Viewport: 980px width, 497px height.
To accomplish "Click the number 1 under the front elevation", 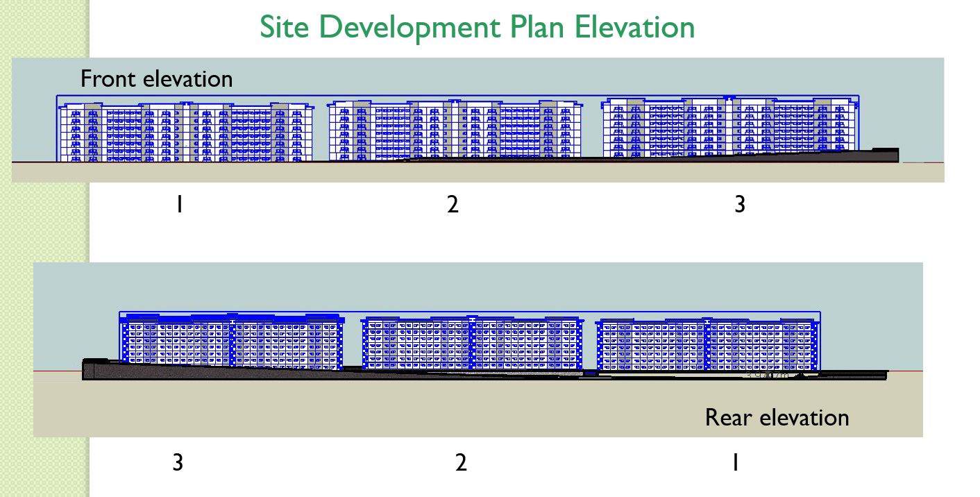I will pyautogui.click(x=180, y=203).
